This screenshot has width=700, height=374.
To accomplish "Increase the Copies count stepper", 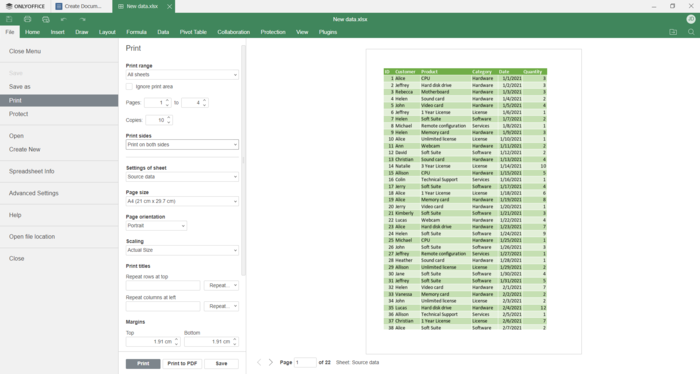I will coord(169,118).
